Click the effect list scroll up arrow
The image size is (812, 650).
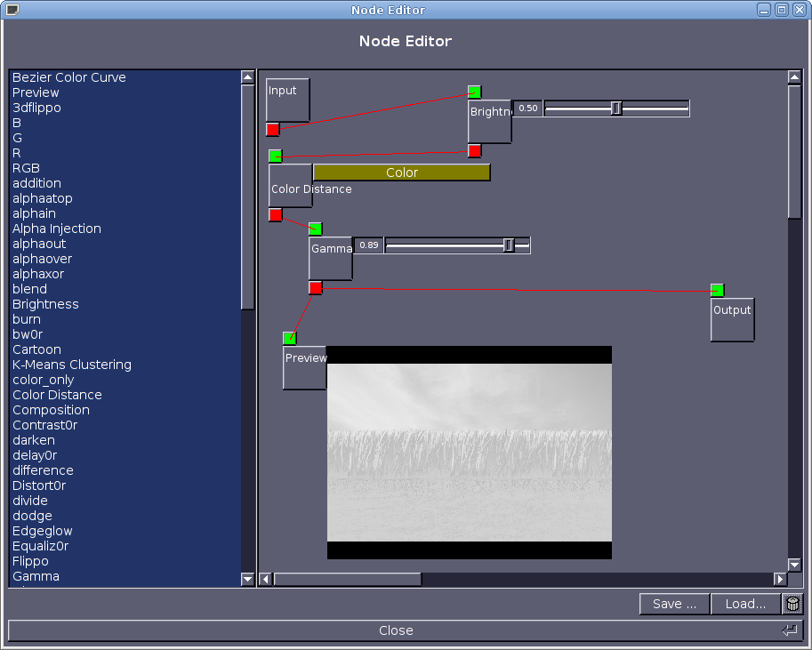tap(247, 77)
